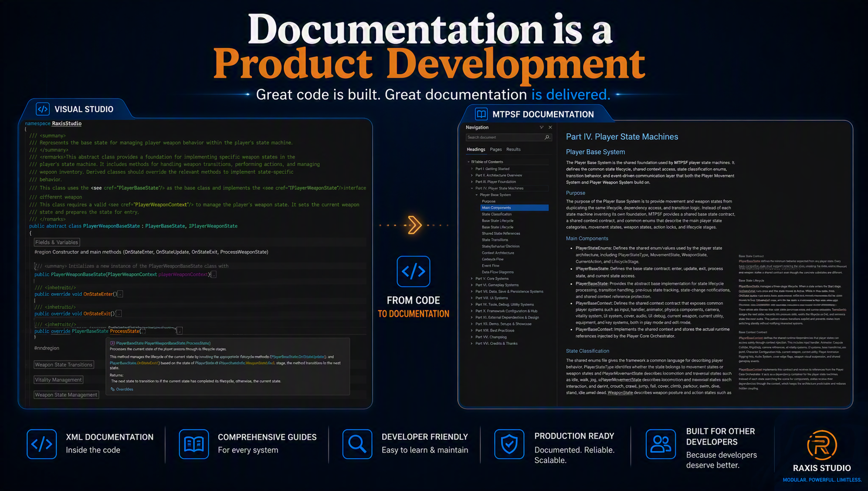The width and height of the screenshot is (868, 491).
Task: Click the XML Documentation code icon
Action: click(42, 444)
